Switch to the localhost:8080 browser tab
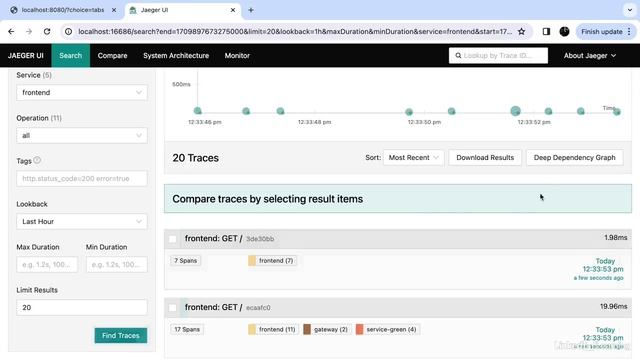This screenshot has width=640, height=360. pyautogui.click(x=63, y=10)
